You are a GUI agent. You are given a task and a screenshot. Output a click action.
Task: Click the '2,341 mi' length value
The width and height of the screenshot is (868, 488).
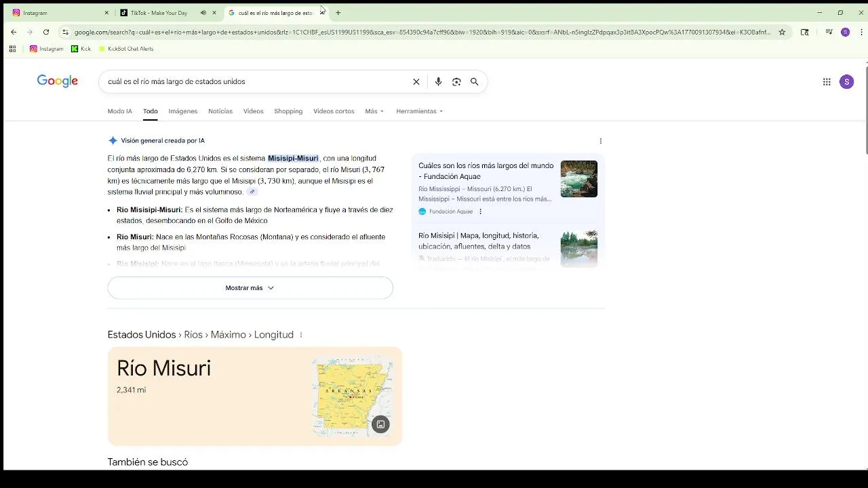tap(131, 390)
